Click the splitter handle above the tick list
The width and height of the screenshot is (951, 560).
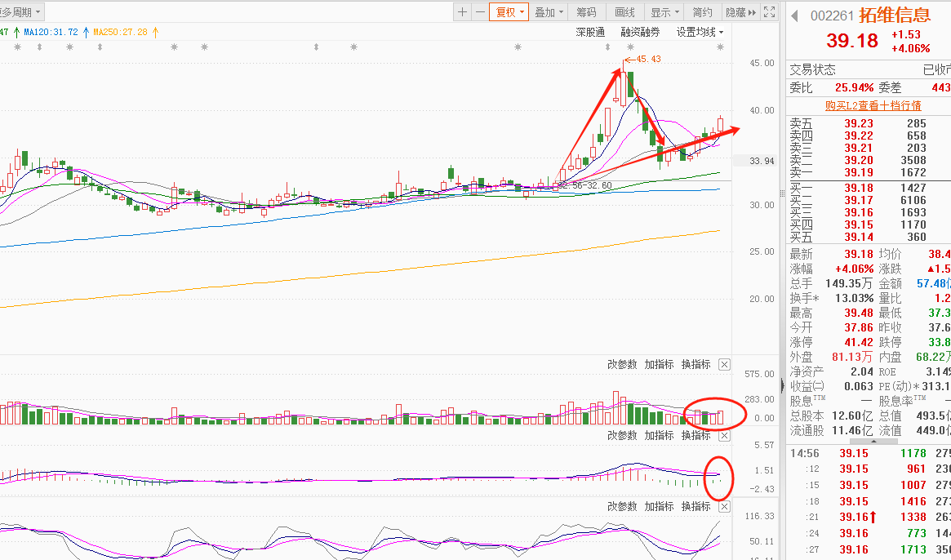pyautogui.click(x=873, y=442)
